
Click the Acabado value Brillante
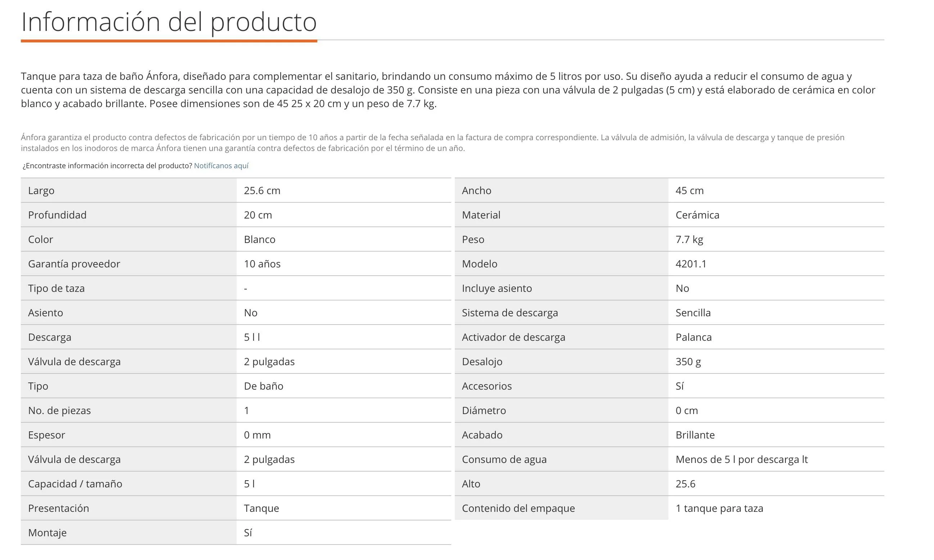695,435
